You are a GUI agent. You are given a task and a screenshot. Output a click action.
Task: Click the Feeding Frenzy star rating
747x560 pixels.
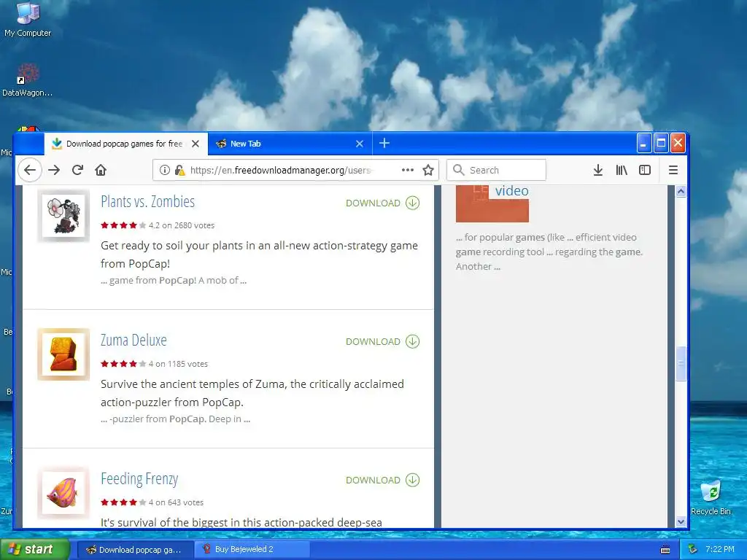[123, 502]
